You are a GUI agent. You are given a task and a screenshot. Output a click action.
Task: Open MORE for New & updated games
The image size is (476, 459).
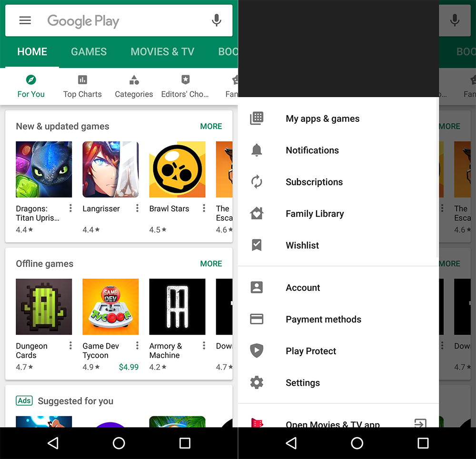pyautogui.click(x=211, y=126)
